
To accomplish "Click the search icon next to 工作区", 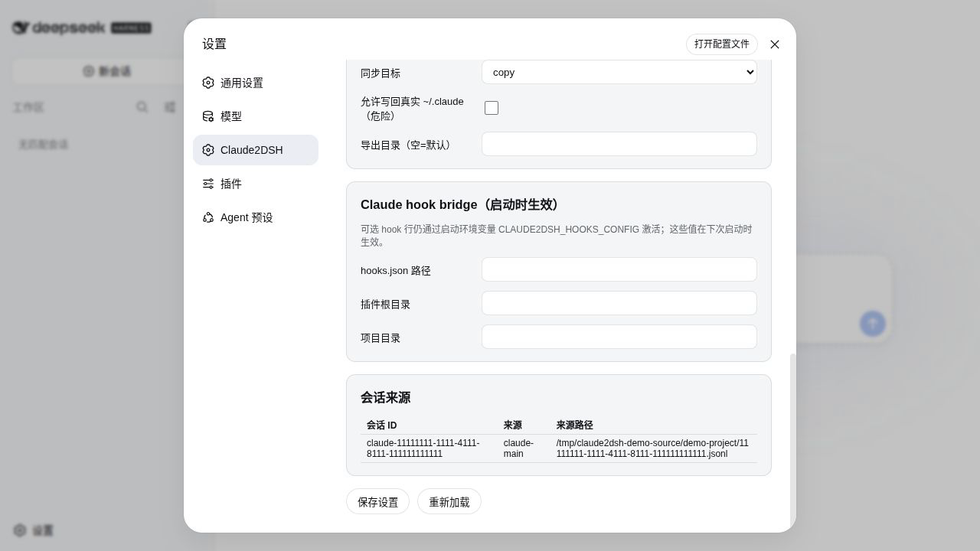I will pyautogui.click(x=142, y=107).
